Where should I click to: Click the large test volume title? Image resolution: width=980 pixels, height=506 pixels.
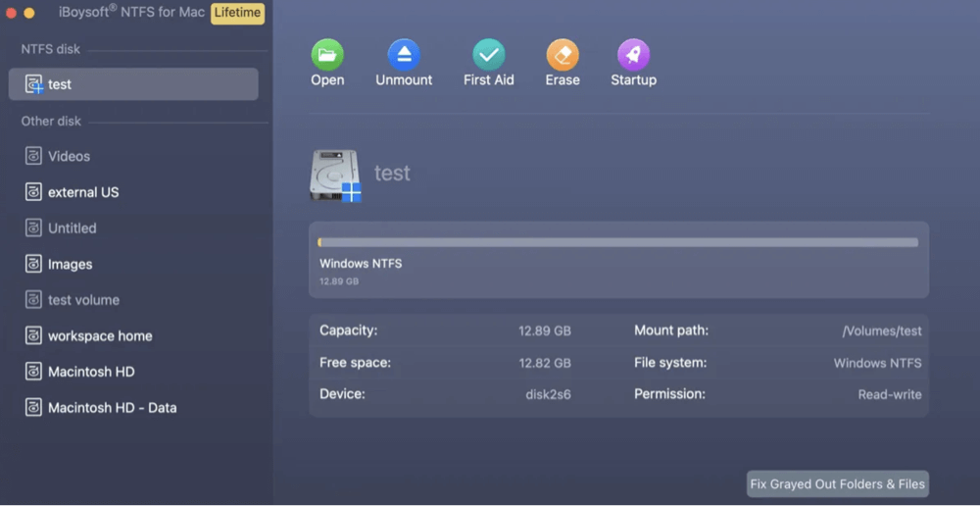coord(393,173)
